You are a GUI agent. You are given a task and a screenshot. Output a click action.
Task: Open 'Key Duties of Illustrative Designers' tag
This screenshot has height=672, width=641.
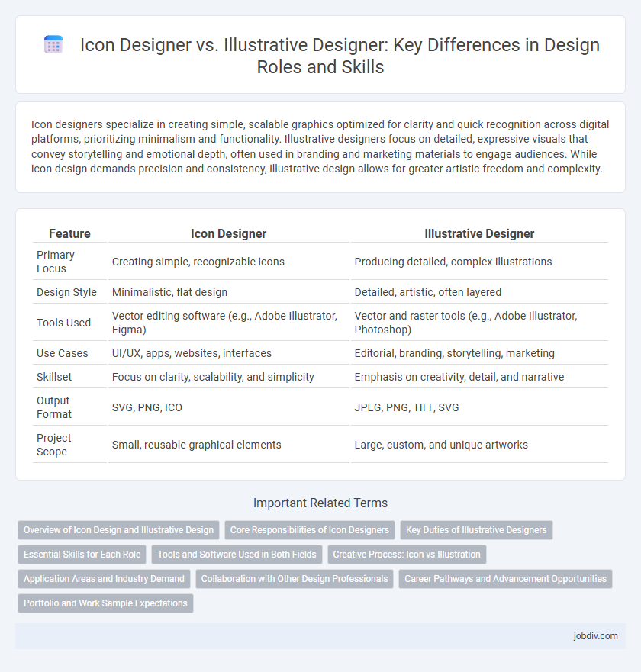tap(476, 530)
